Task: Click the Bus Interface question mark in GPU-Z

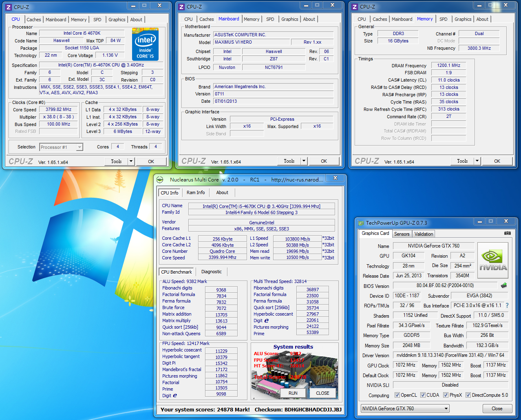Action: point(507,305)
